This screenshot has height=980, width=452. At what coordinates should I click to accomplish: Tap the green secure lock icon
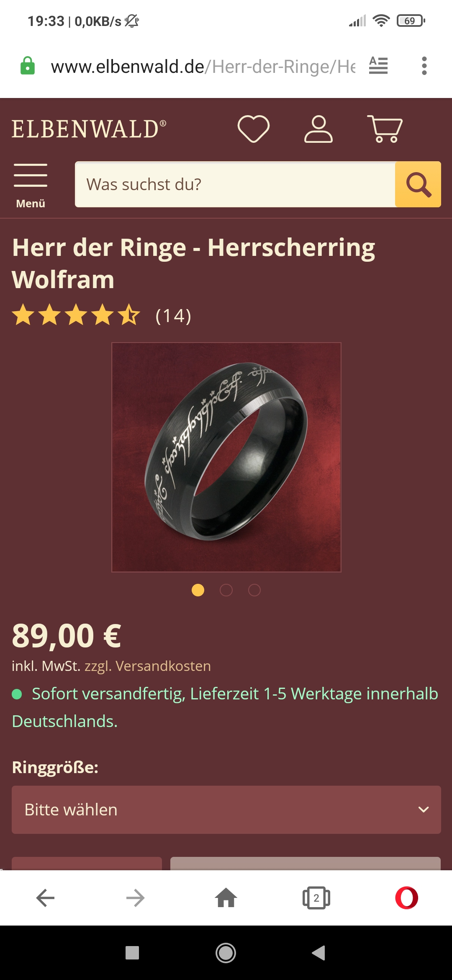point(28,66)
